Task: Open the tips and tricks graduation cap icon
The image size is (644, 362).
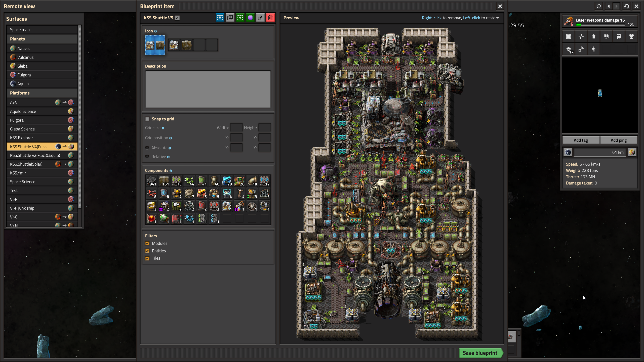Action: 569,49
